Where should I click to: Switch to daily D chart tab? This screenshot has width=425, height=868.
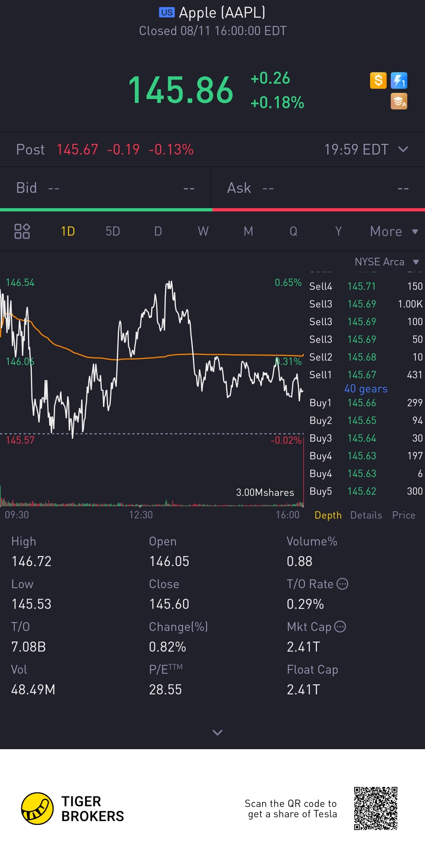click(158, 231)
